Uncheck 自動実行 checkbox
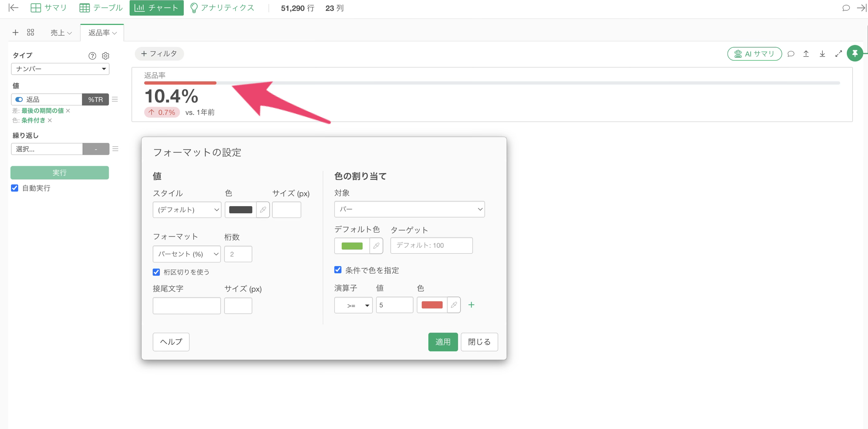The width and height of the screenshot is (868, 429). coord(14,188)
